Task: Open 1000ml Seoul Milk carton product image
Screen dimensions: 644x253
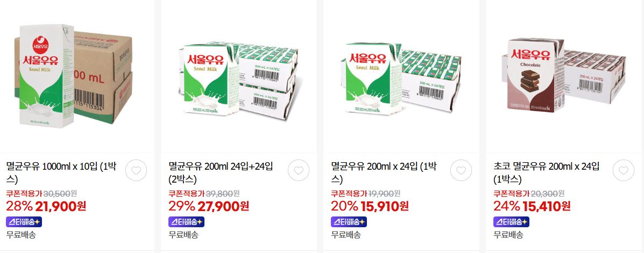Action: tap(73, 76)
